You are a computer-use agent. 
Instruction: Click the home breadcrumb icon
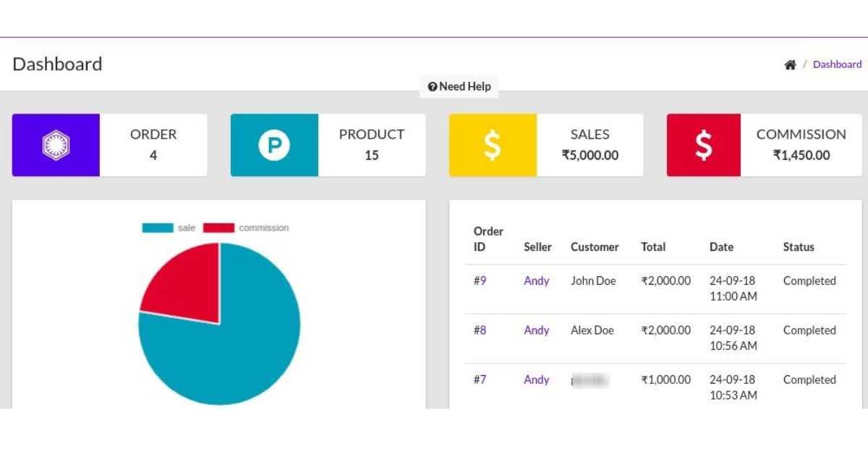[791, 64]
